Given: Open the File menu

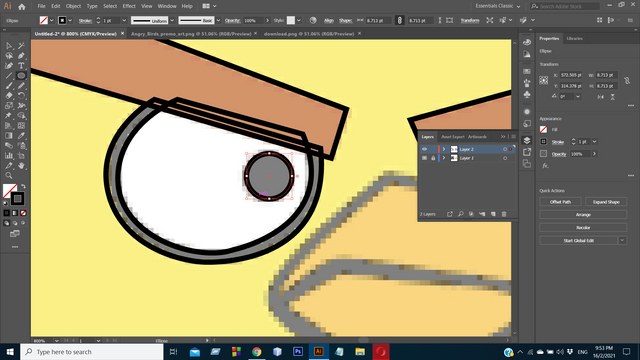Looking at the screenshot, I should click(x=41, y=6).
